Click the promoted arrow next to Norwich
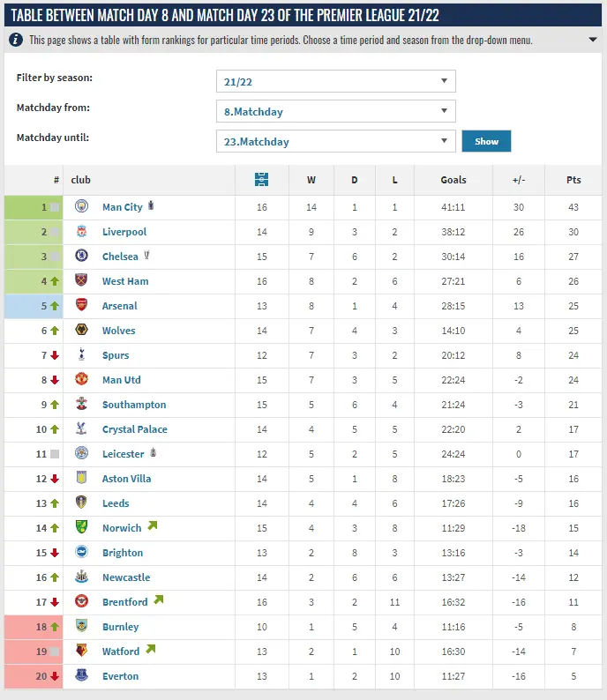607x700 pixels. coord(153,525)
